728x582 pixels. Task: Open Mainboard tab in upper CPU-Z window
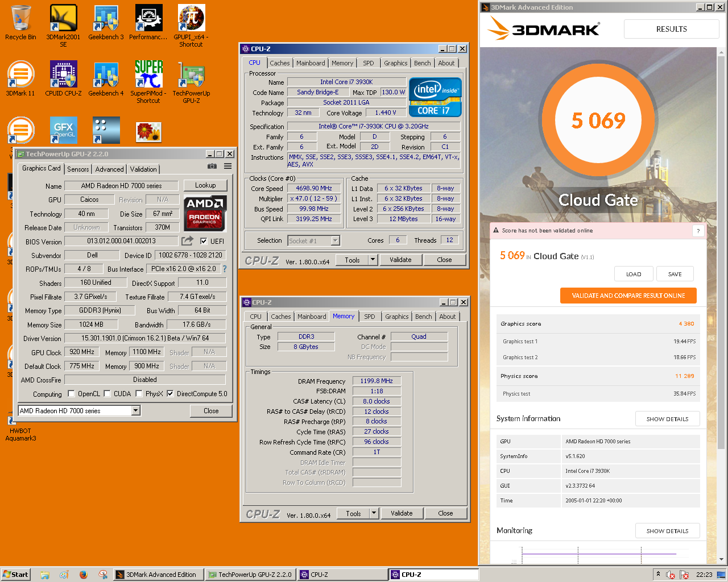[311, 63]
